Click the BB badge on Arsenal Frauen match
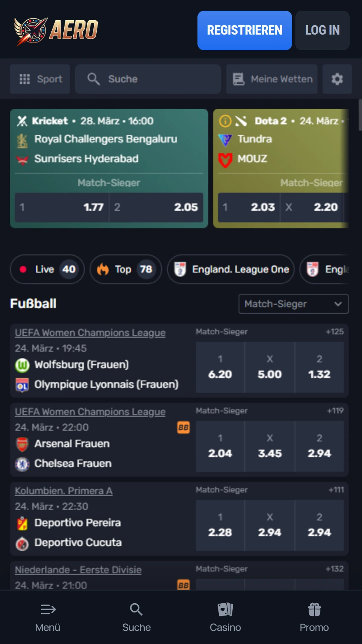This screenshot has width=362, height=644. [x=183, y=427]
